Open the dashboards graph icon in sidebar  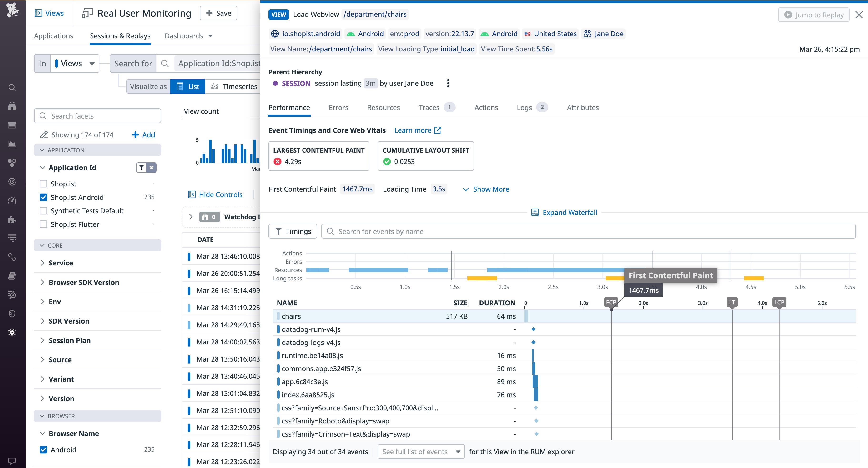tap(12, 144)
